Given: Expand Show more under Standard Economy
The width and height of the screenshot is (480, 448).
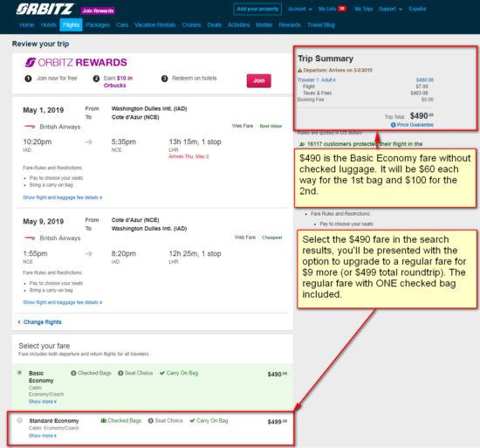Looking at the screenshot, I should [x=43, y=436].
